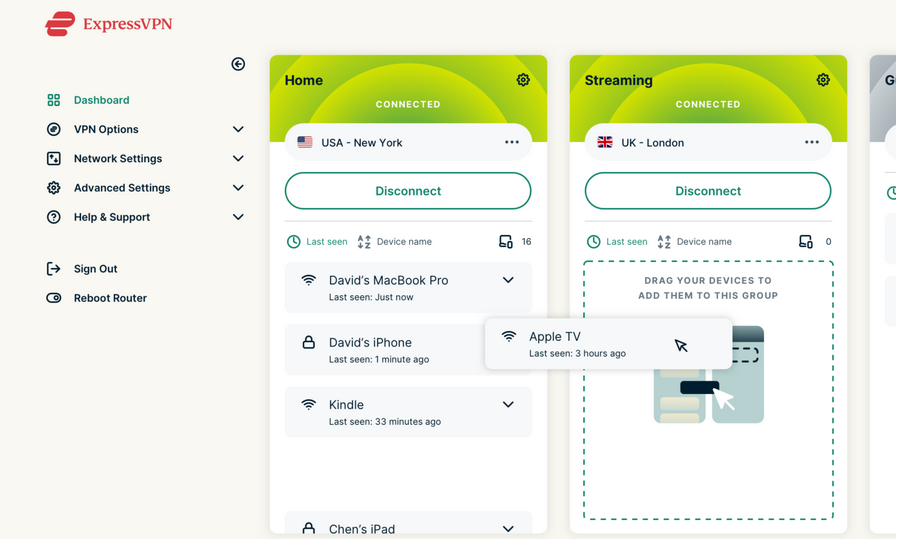Click the Dashboard grid icon
This screenshot has height=539, width=897.
click(54, 100)
